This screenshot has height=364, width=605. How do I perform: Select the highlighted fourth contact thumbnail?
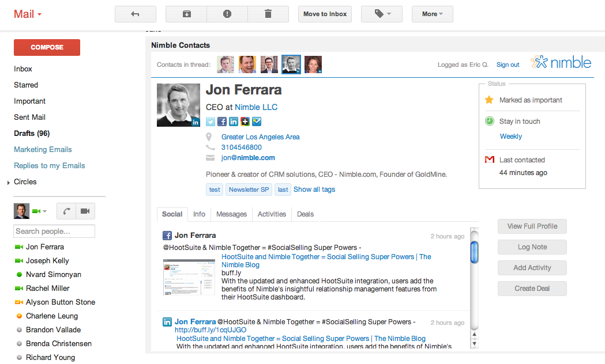291,65
